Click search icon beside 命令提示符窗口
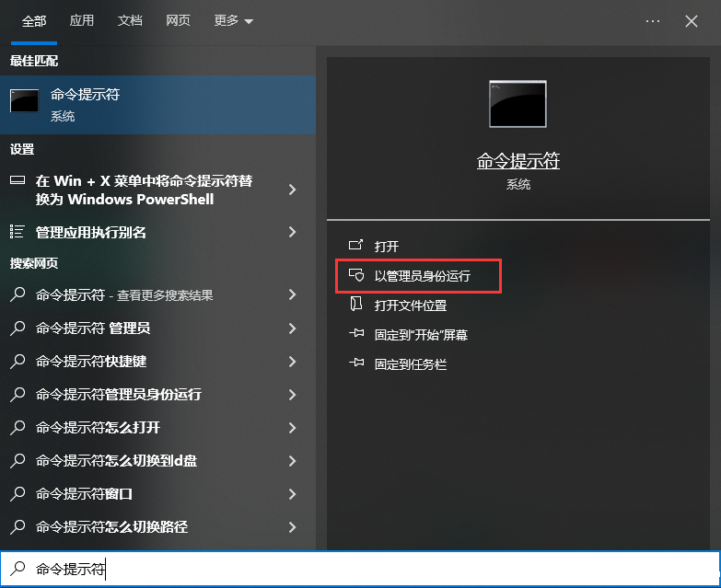 click(x=17, y=494)
